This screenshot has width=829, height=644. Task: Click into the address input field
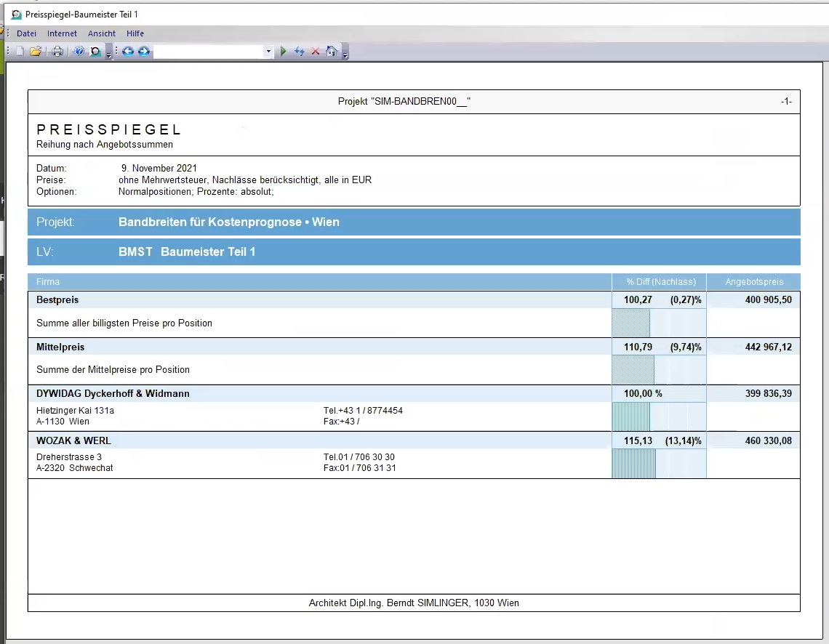pos(208,52)
